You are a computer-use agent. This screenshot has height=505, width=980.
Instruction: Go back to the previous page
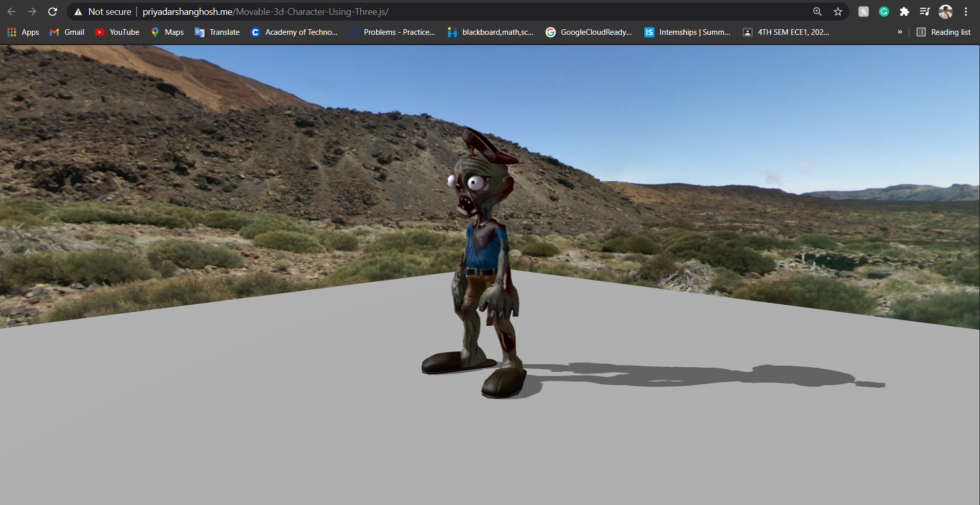point(11,11)
